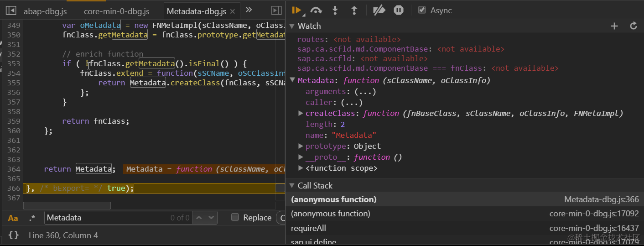Refresh the watch expressions

pos(634,26)
